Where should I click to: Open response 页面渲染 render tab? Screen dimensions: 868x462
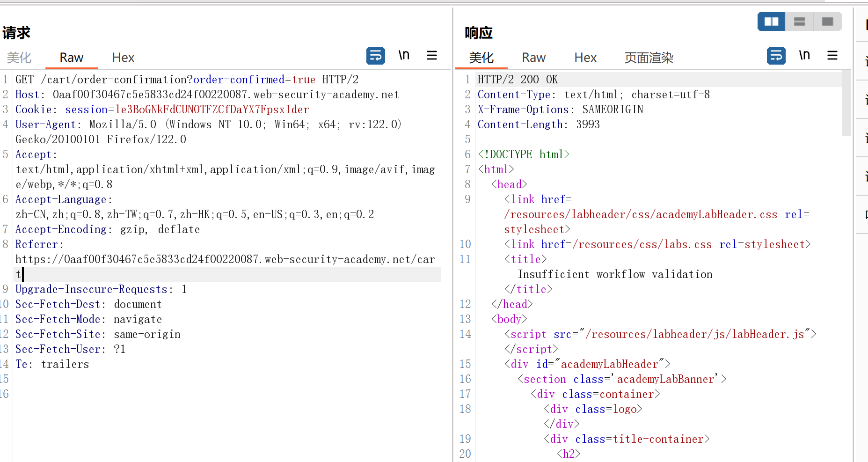pos(649,58)
